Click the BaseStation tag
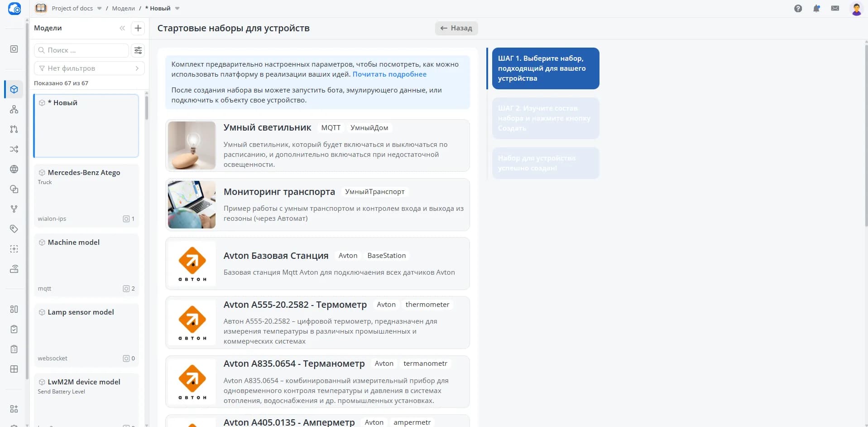The height and width of the screenshot is (427, 868). tap(386, 256)
